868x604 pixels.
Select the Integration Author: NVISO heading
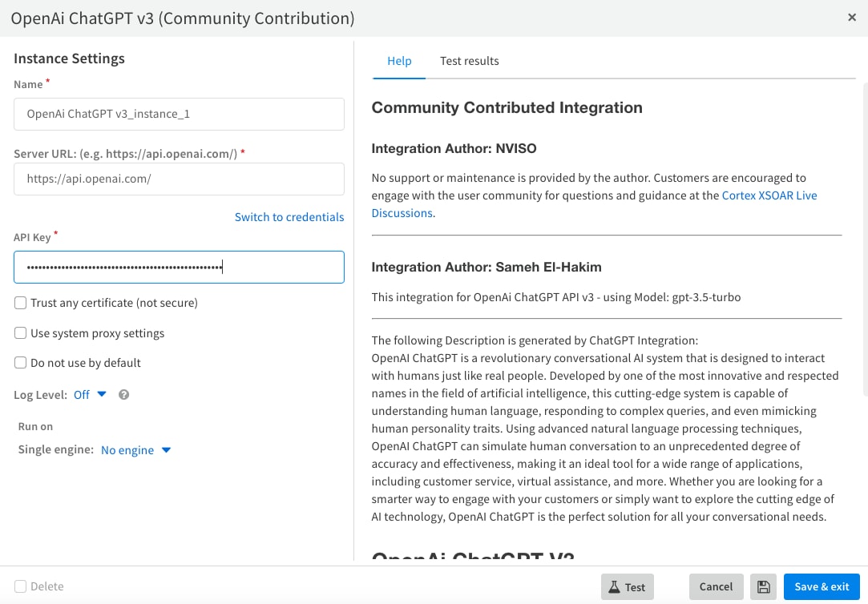pos(454,148)
